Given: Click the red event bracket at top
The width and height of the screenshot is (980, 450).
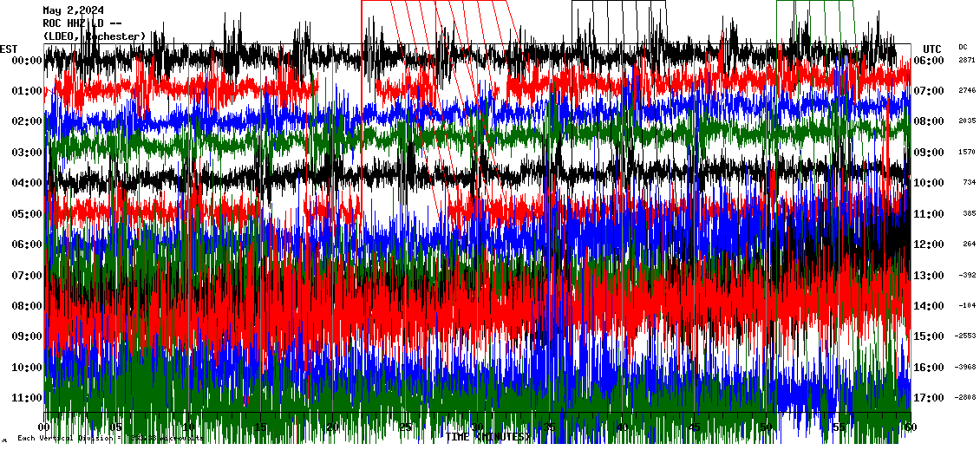Looking at the screenshot, I should [438, 3].
